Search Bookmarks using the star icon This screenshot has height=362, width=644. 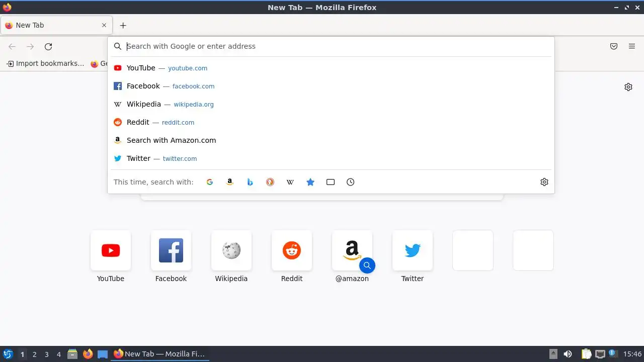310,182
